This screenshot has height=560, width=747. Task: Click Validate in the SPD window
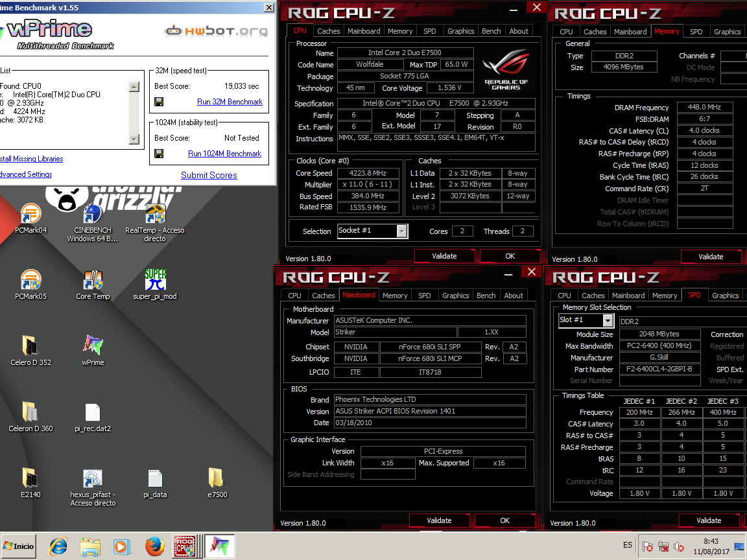point(708,520)
